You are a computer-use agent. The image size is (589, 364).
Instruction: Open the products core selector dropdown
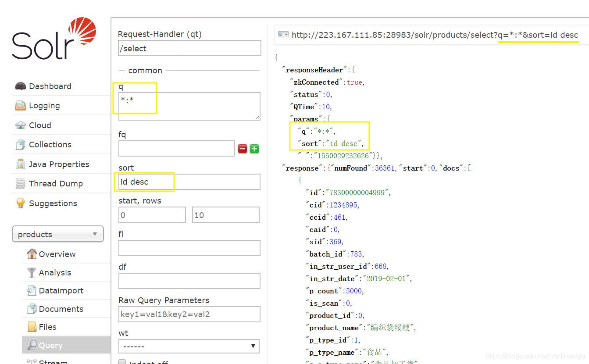coord(58,234)
